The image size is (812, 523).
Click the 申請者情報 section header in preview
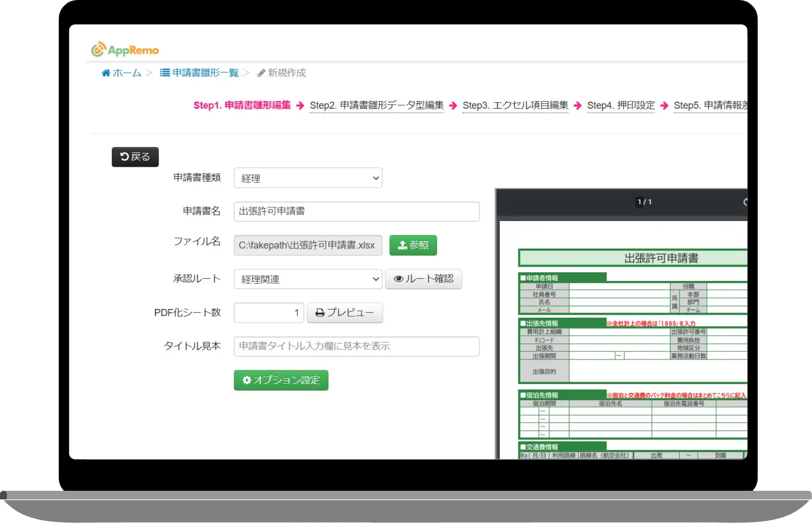coord(563,278)
